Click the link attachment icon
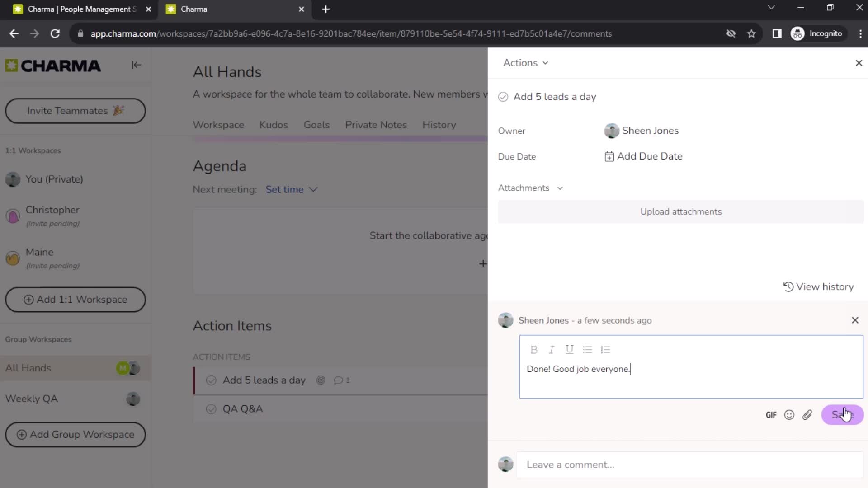868x488 pixels. click(x=808, y=414)
